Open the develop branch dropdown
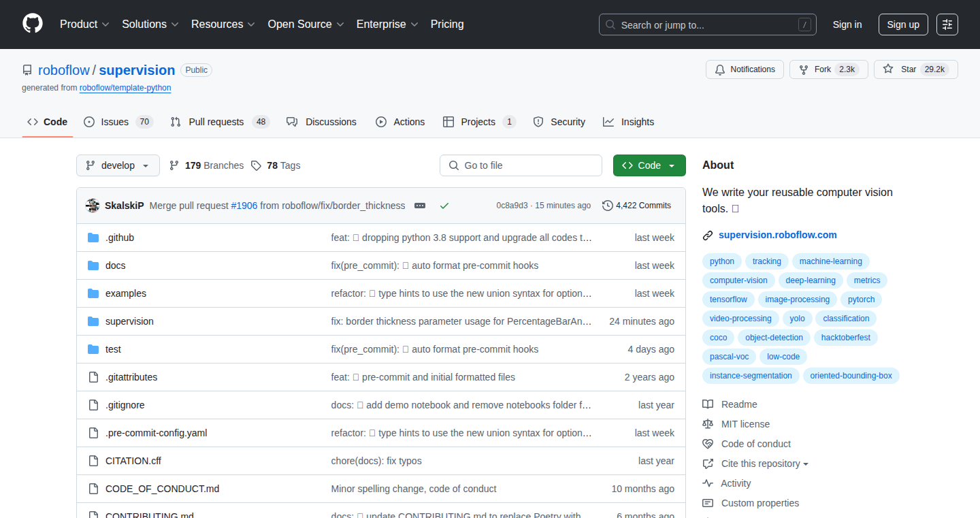 pos(118,165)
